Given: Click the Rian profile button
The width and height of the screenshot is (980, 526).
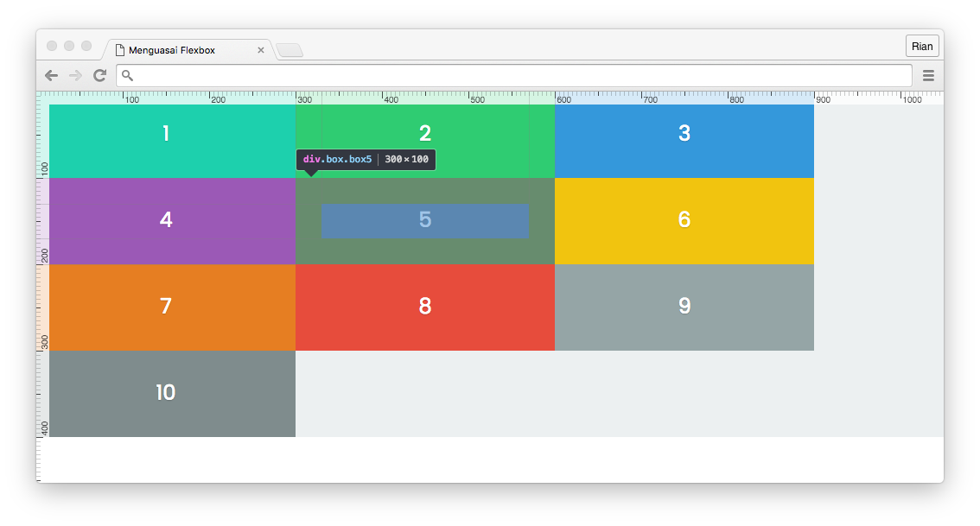Looking at the screenshot, I should coord(921,46).
